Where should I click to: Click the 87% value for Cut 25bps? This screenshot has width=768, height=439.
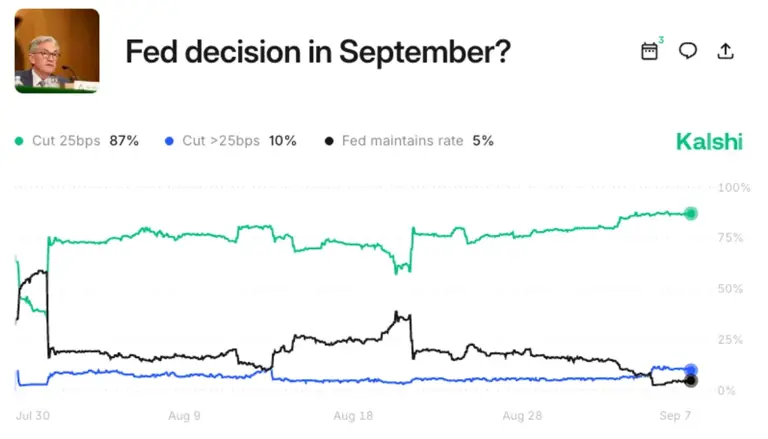[x=124, y=141]
